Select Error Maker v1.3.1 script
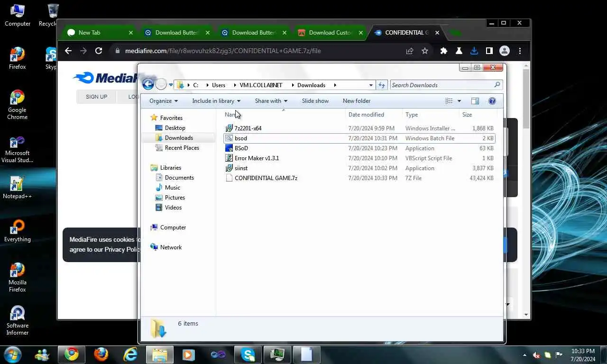 (359, 158)
